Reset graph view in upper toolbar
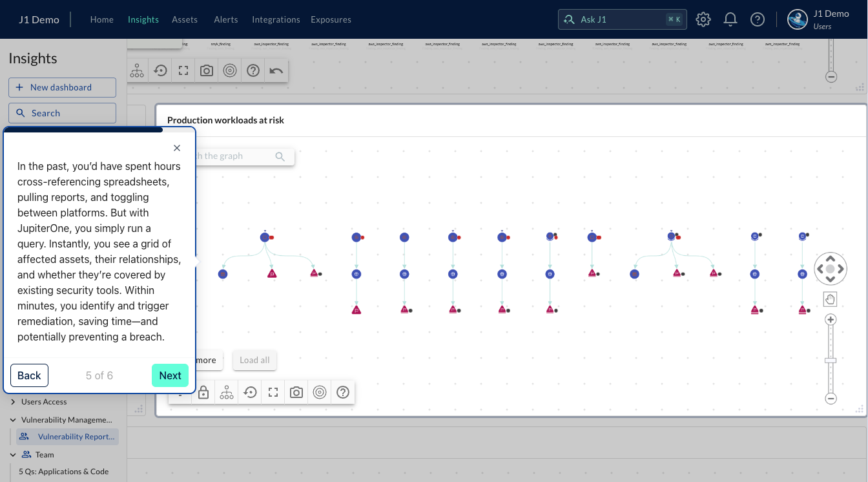 (x=160, y=70)
